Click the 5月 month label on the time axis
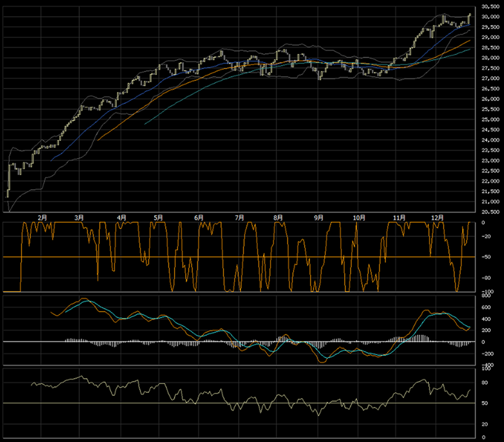 (158, 218)
